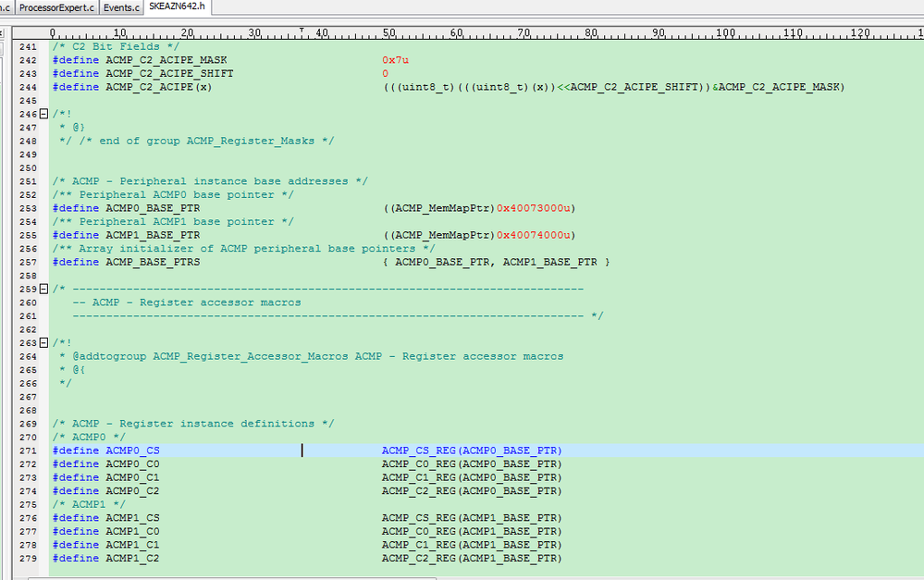This screenshot has height=580, width=924.
Task: Click the ACMP0_C1 define name
Action: [x=132, y=478]
